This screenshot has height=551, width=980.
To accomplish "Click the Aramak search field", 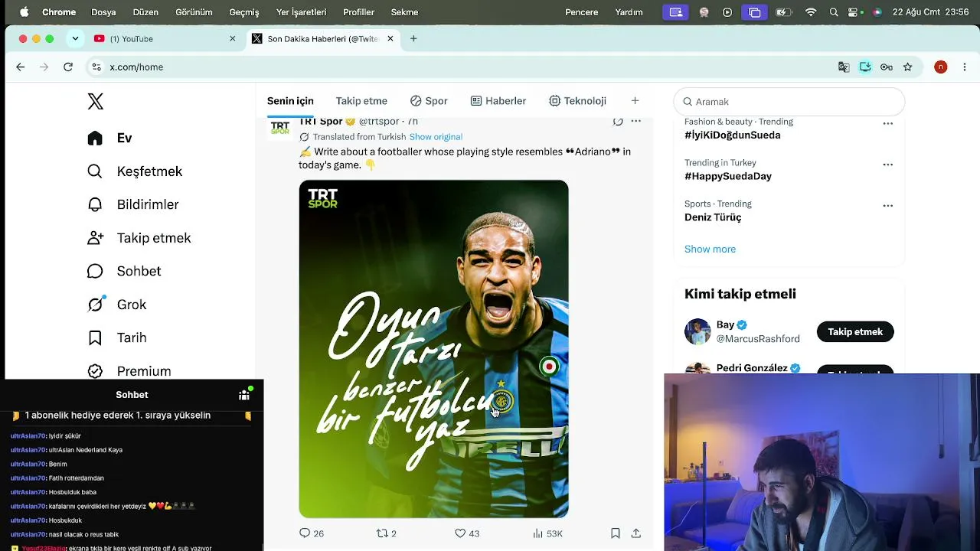I will tap(789, 102).
